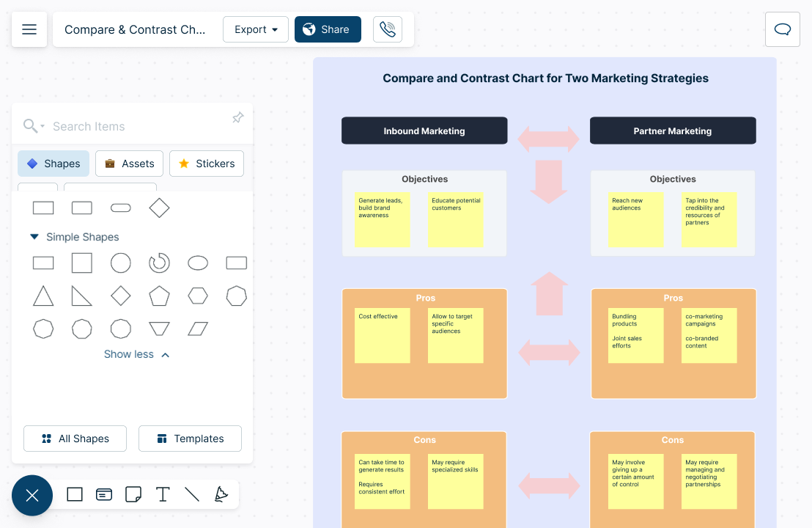Select the pink up arrow shape
Image resolution: width=812 pixels, height=528 pixels.
coord(549,294)
